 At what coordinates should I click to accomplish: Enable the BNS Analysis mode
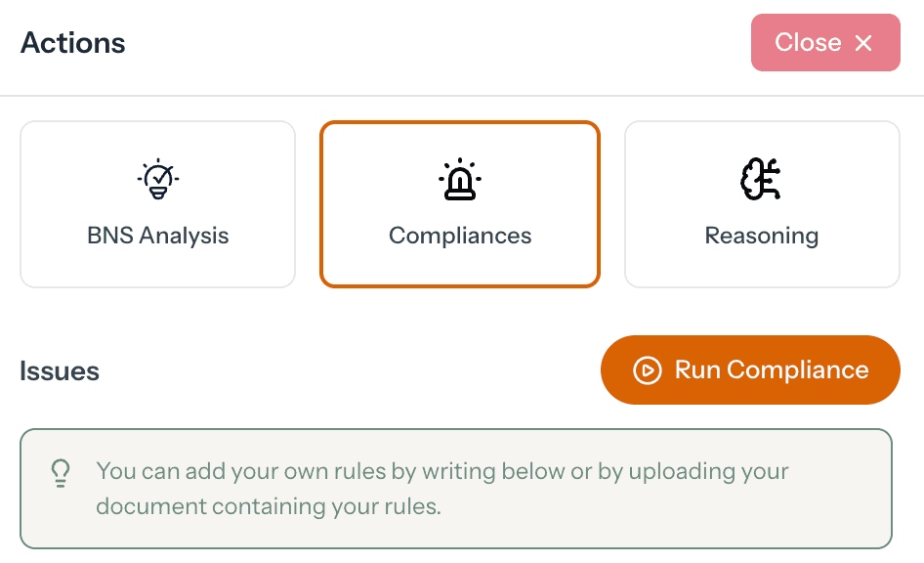pos(157,203)
